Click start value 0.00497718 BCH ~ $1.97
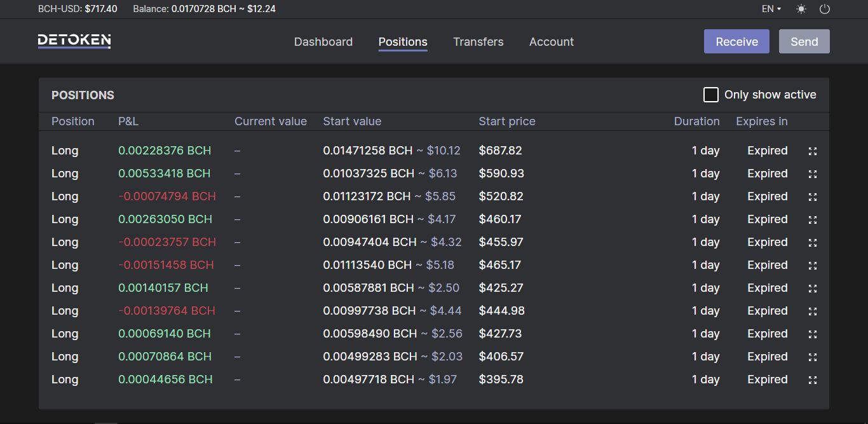 pos(390,380)
